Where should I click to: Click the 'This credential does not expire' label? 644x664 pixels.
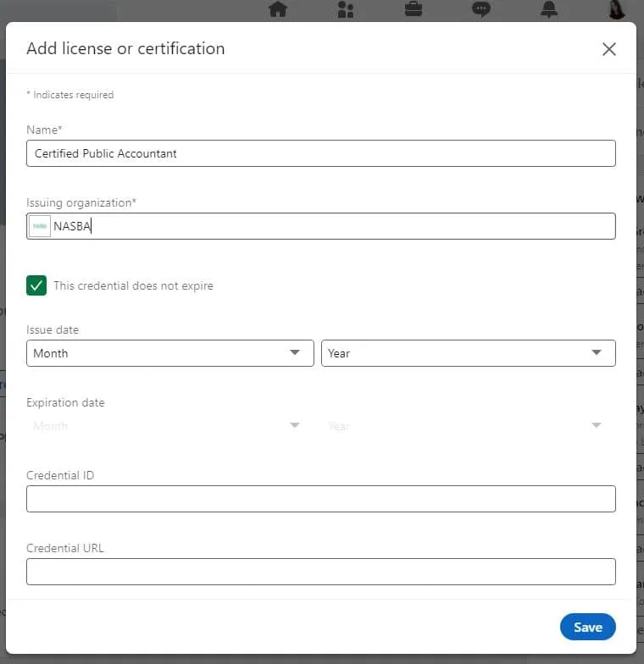tap(134, 286)
